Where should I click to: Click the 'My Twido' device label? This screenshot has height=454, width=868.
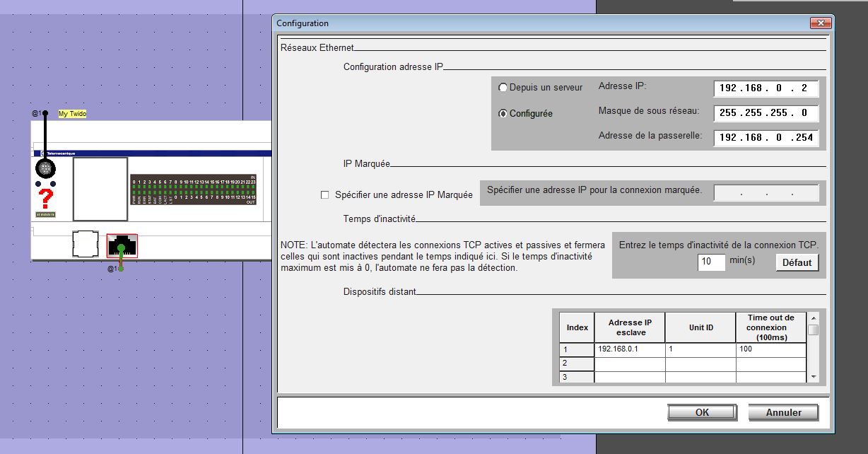(72, 114)
